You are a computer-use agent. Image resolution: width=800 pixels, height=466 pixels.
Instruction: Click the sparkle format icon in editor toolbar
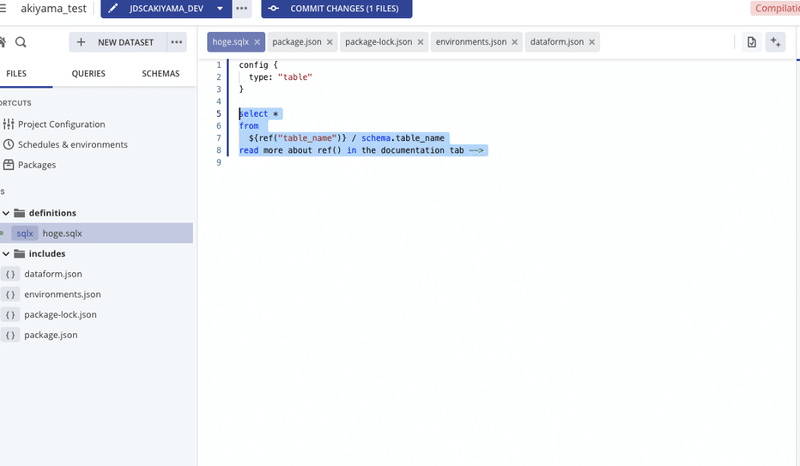click(776, 42)
